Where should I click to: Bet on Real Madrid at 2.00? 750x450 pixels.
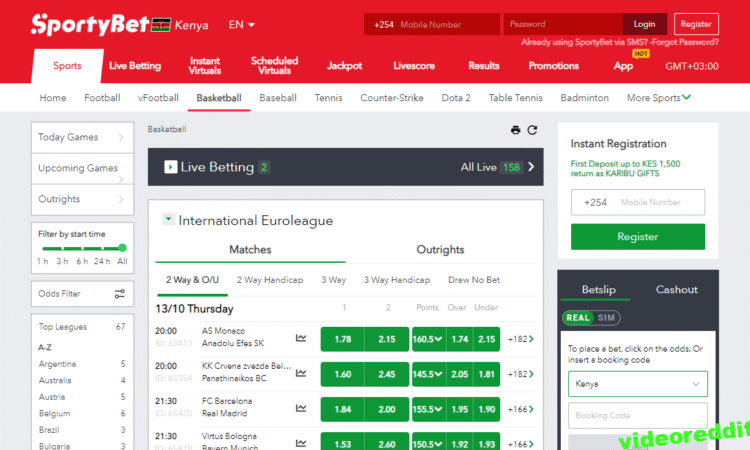386,409
